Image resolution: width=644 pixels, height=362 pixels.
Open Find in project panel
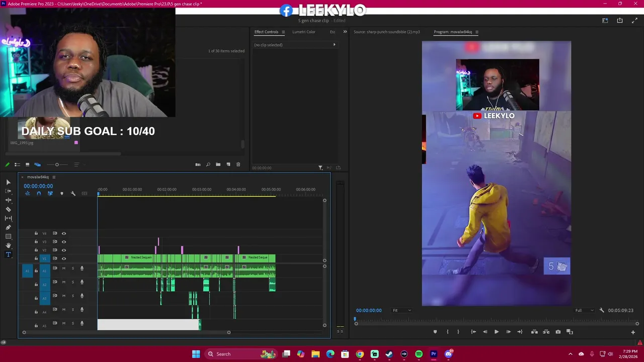208,164
